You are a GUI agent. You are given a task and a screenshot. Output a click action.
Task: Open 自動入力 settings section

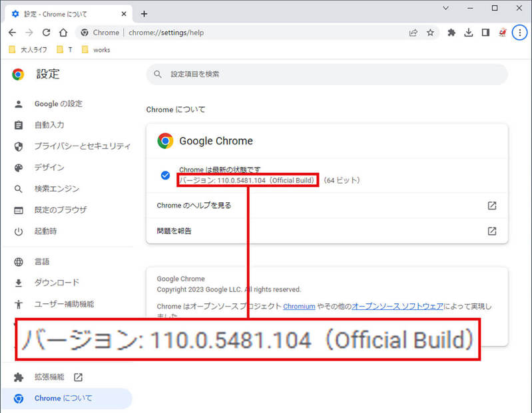49,125
